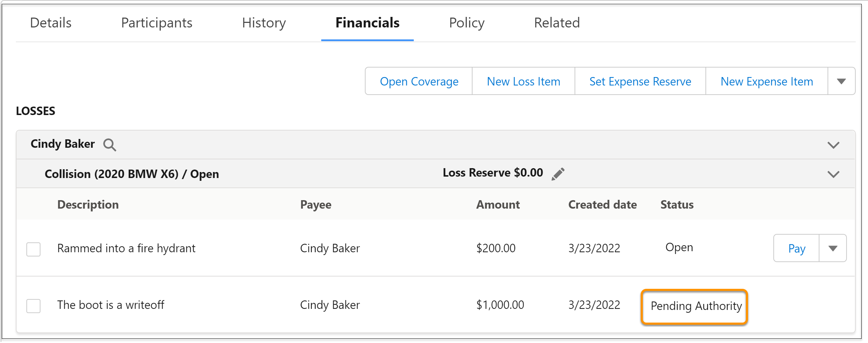Edit Loss Reserve with the pencil icon
Image resolution: width=868 pixels, height=343 pixels.
click(x=558, y=174)
